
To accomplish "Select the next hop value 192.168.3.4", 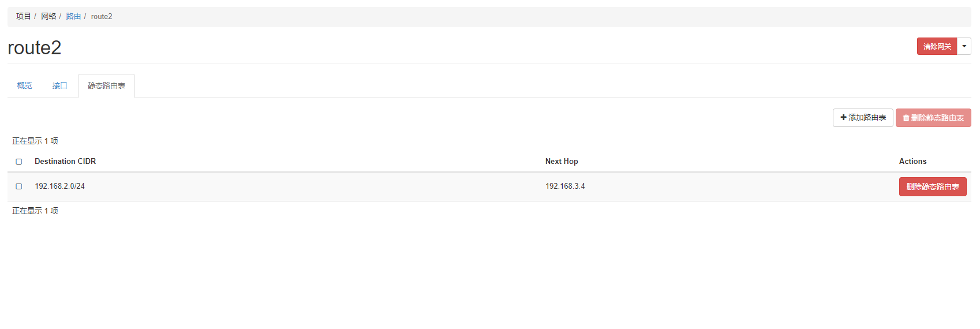I will tap(565, 186).
